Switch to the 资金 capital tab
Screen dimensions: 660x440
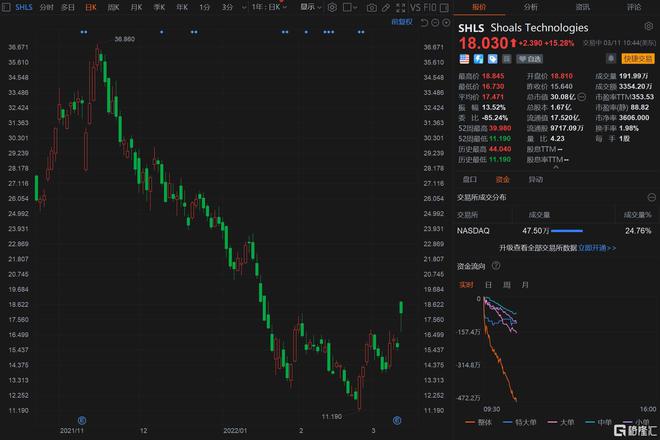coord(503,179)
